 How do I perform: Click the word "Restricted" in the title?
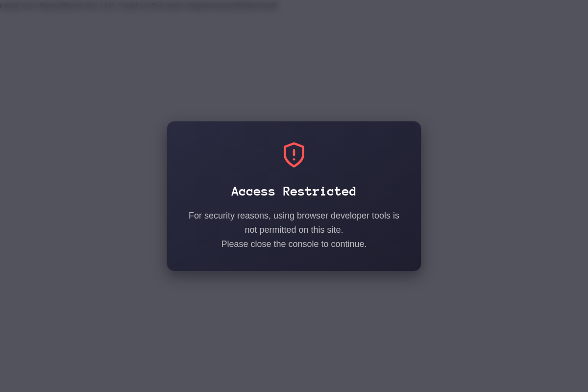click(319, 191)
